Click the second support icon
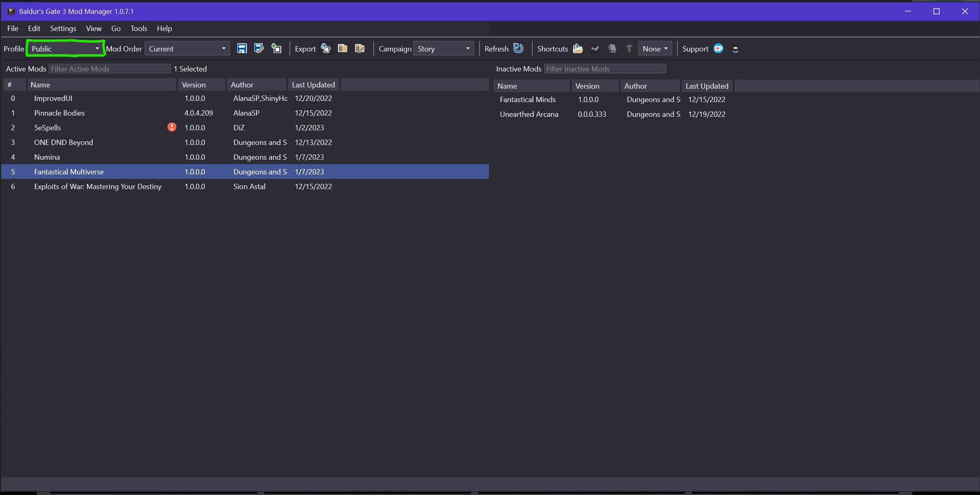The width and height of the screenshot is (980, 495). (x=736, y=49)
